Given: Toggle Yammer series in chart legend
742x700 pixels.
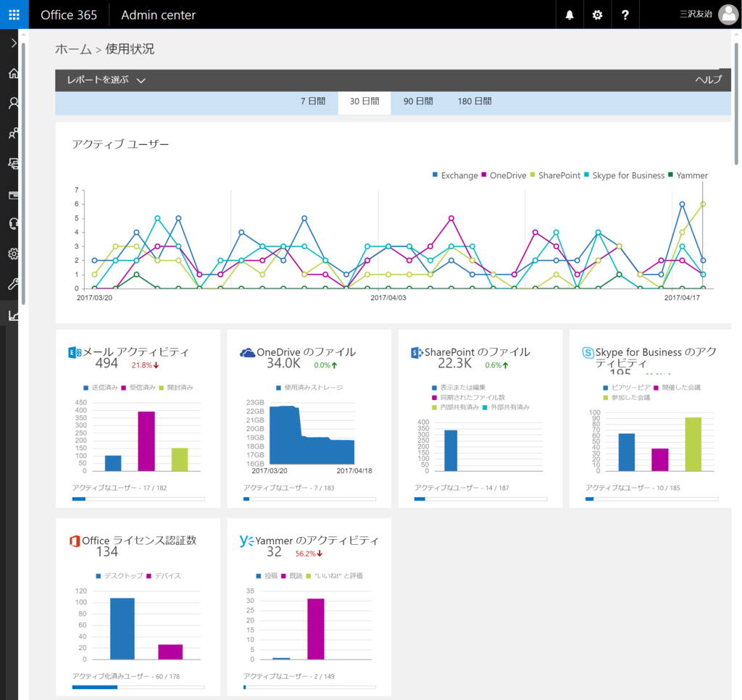Looking at the screenshot, I should pyautogui.click(x=688, y=175).
